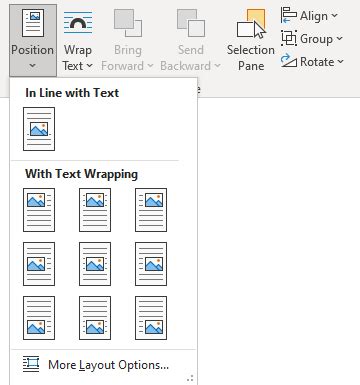
Task: Expand the Send Backward dropdown arrow
Action: point(217,66)
